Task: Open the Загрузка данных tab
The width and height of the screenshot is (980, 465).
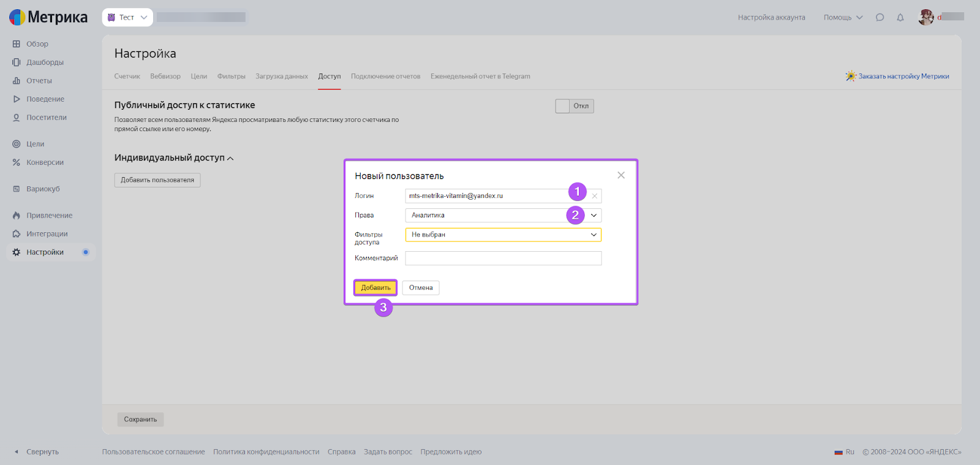Action: [x=282, y=77]
